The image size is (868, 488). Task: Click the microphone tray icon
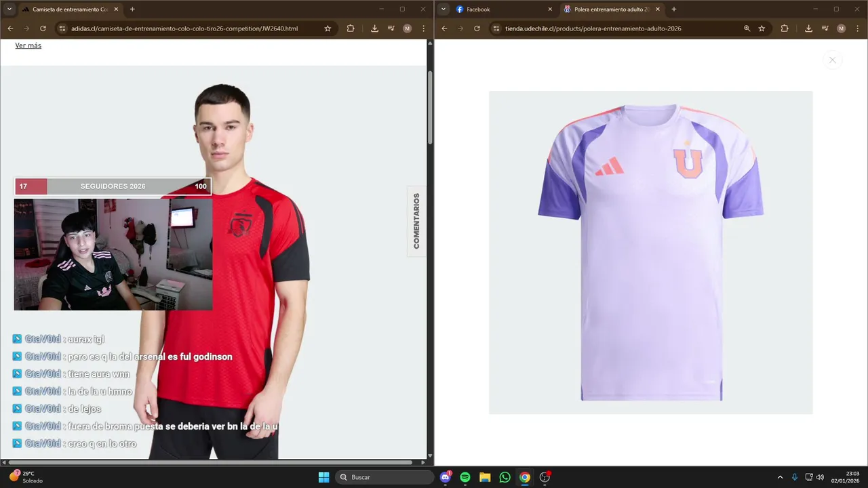(x=795, y=477)
